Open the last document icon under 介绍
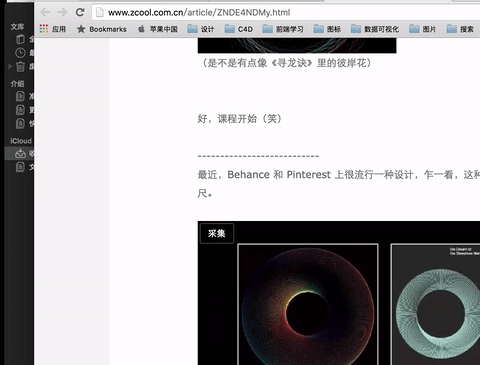 20,124
